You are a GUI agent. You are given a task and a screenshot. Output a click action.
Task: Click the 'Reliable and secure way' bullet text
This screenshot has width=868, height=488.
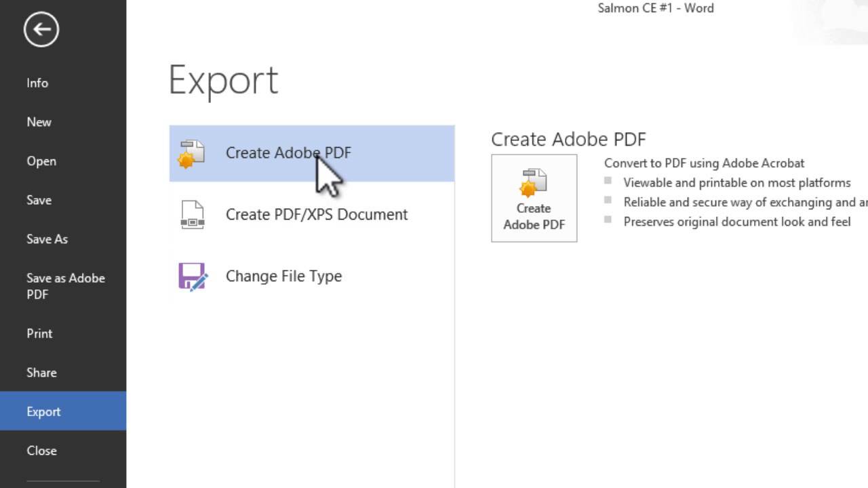pyautogui.click(x=745, y=202)
